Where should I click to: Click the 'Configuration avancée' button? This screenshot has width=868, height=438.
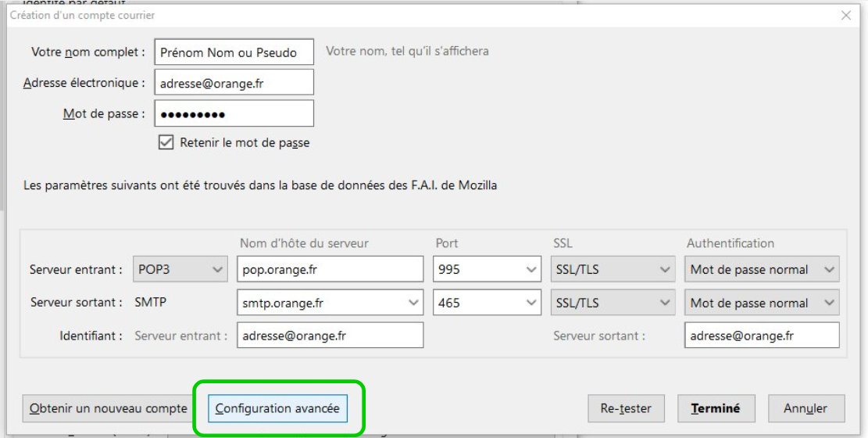click(x=277, y=408)
